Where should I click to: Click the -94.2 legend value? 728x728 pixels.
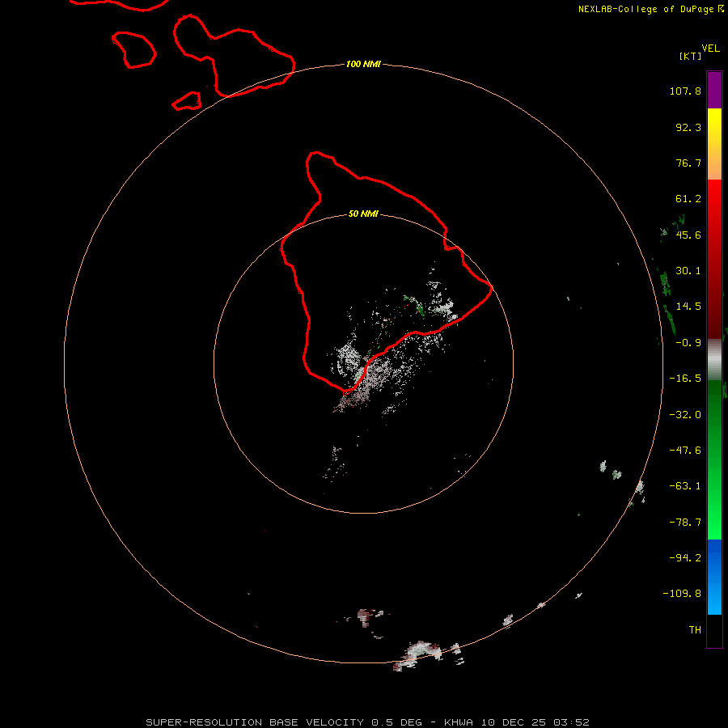(685, 558)
